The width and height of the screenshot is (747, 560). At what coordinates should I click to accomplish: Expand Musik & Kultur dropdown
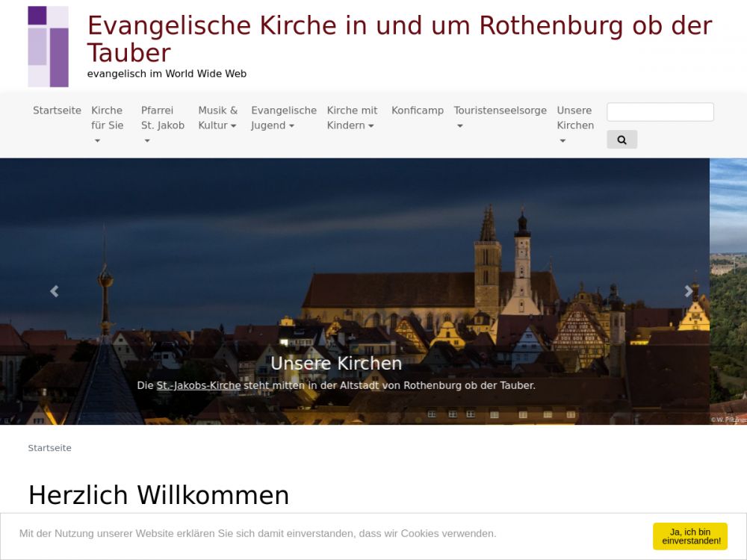(217, 118)
